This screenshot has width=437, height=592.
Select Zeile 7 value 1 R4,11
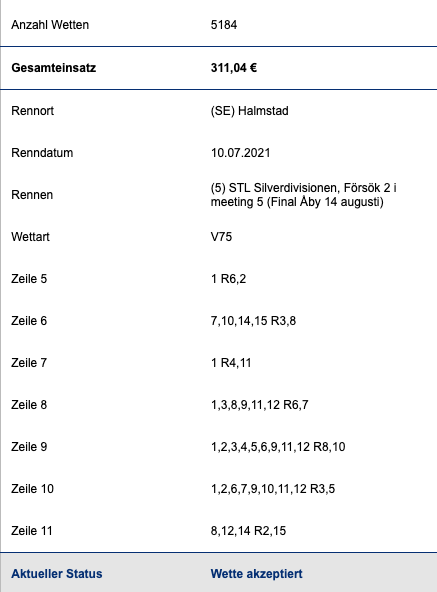231,363
